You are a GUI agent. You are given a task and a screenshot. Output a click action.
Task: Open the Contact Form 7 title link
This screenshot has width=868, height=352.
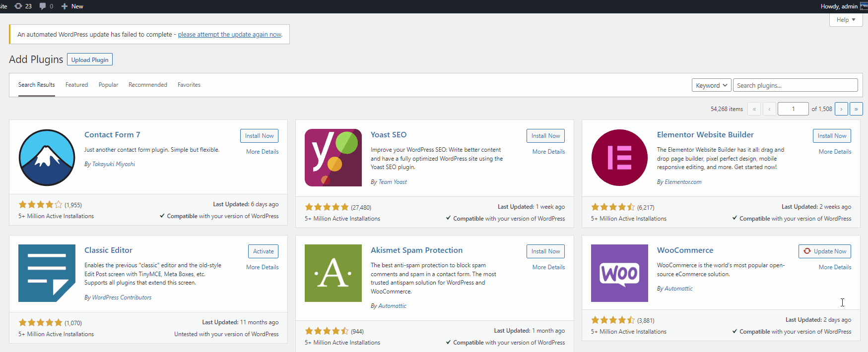pyautogui.click(x=112, y=135)
